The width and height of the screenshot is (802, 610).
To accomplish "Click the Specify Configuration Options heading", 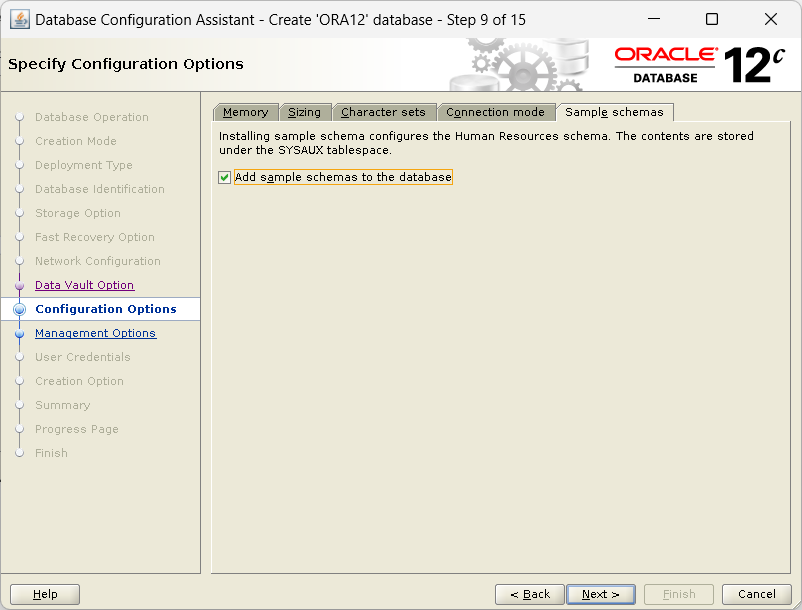I will 126,64.
